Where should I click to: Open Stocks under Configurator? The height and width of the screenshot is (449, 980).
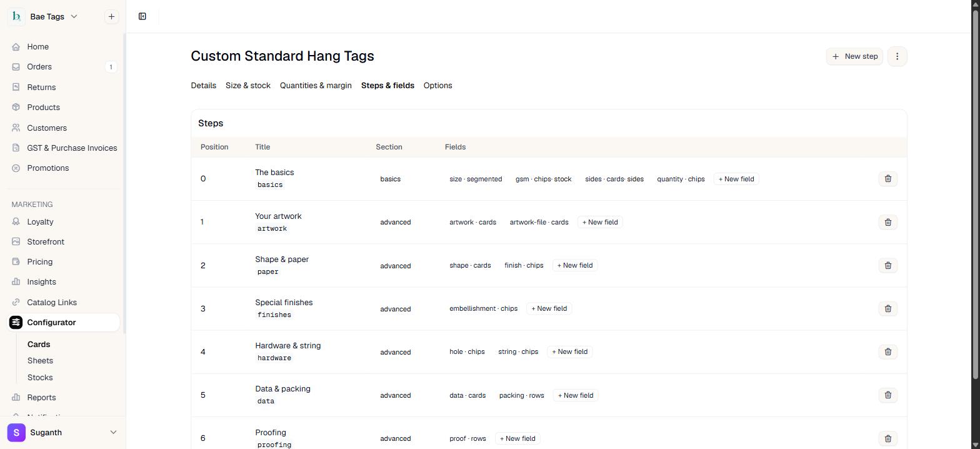(40, 378)
